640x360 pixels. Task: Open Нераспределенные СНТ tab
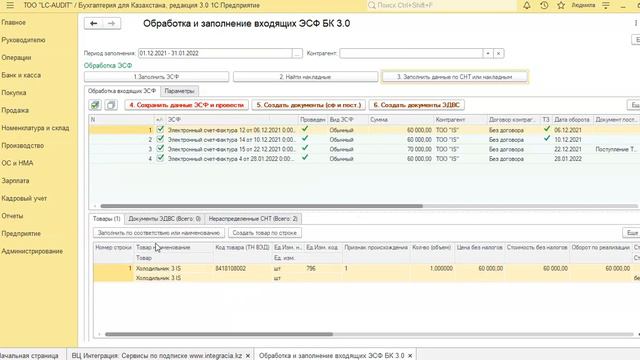253,219
